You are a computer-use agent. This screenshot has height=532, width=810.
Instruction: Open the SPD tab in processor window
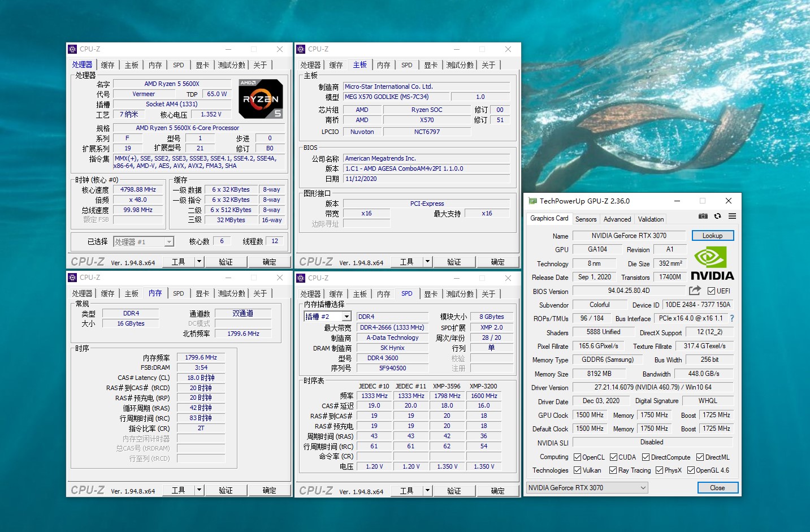[179, 65]
